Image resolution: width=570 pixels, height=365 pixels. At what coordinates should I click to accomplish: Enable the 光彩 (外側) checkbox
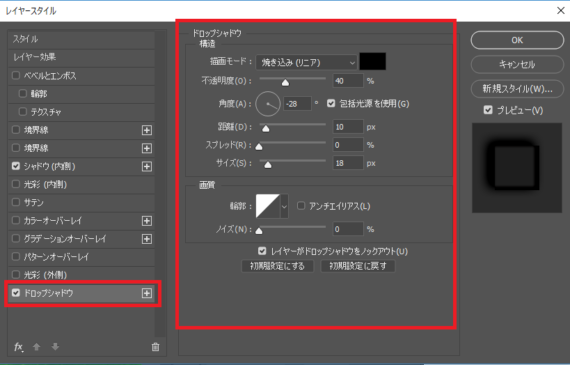pos(16,274)
